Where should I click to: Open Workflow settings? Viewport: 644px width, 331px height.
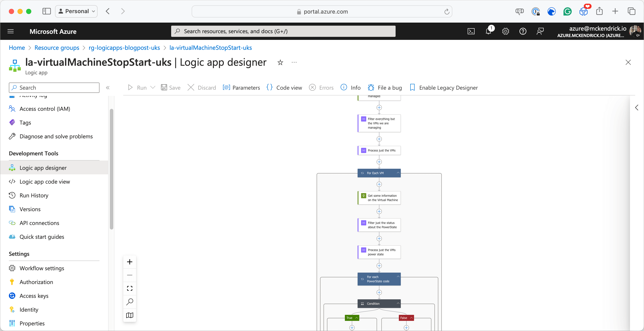click(42, 268)
